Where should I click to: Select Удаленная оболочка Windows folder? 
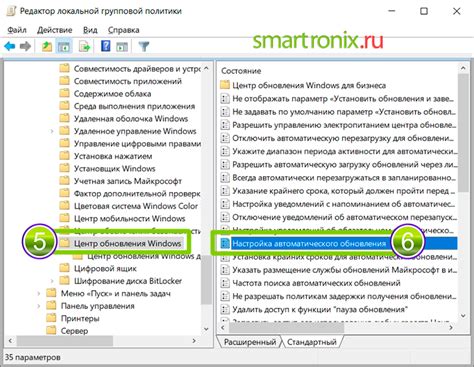pyautogui.click(x=131, y=119)
